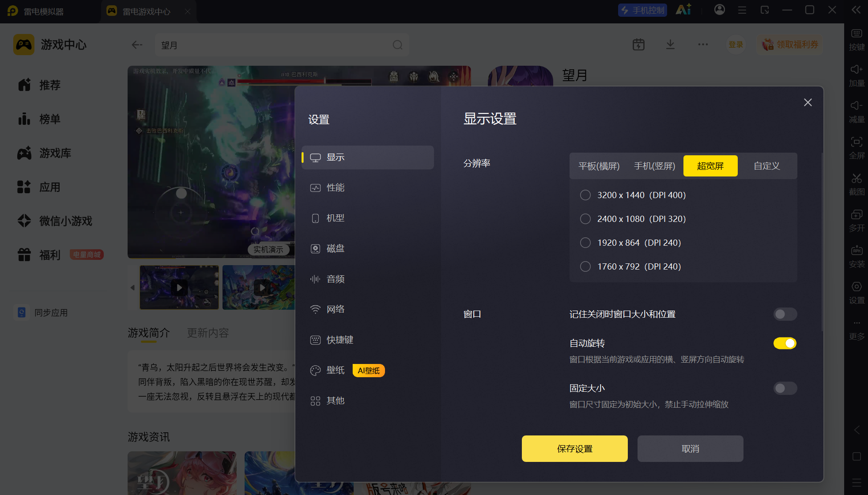Open 更多 more tools in right sidebar
The height and width of the screenshot is (495, 868).
[857, 330]
